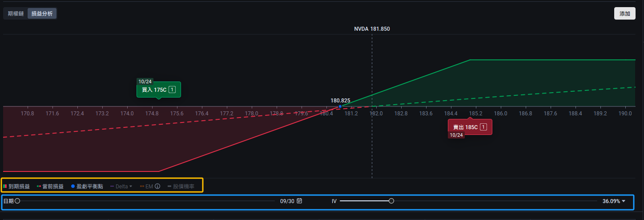Expand the Delta greek dropdown arrow
This screenshot has width=644, height=220.
pyautogui.click(x=131, y=186)
